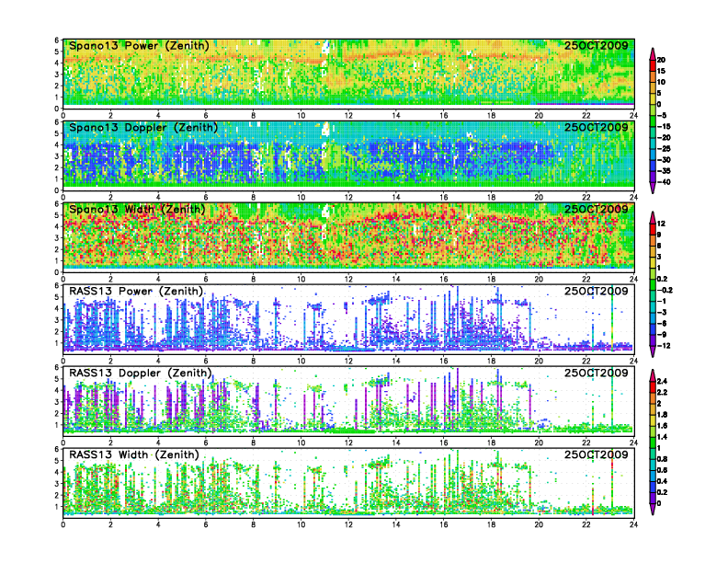Click the '12' label on the middle color bar
Image resolution: width=728 pixels, height=563 pixels.
(661, 224)
